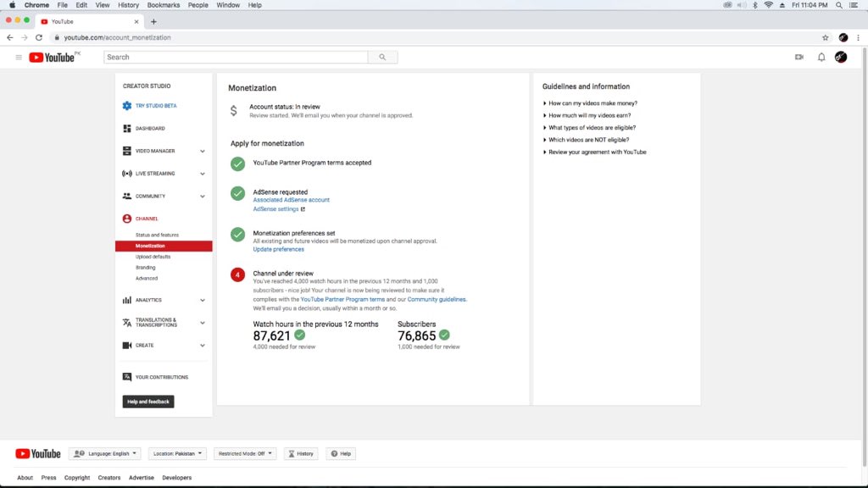Click the Wi-Fi icon in menu bar
This screenshot has height=488, width=868.
click(768, 5)
